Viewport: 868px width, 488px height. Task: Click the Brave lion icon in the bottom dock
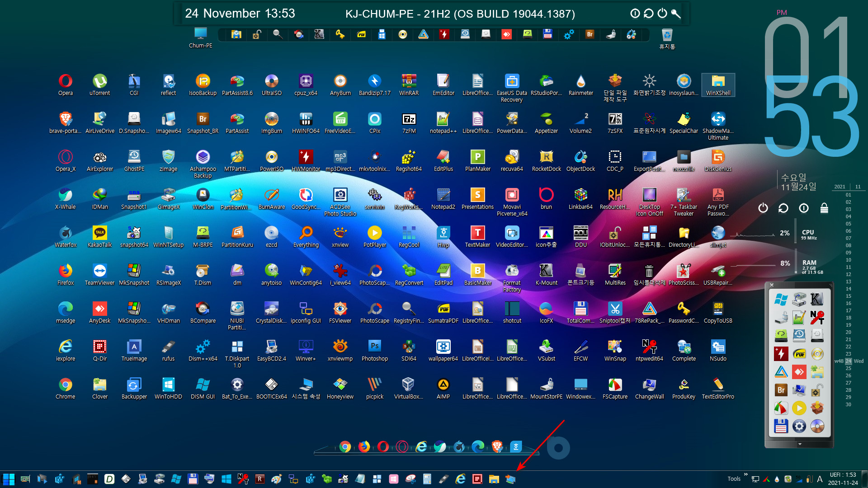tap(497, 447)
